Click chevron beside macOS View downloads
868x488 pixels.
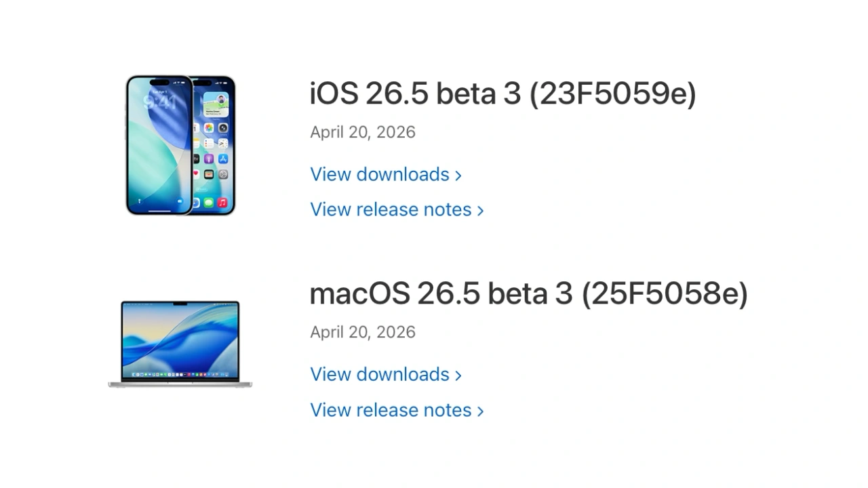click(x=458, y=375)
